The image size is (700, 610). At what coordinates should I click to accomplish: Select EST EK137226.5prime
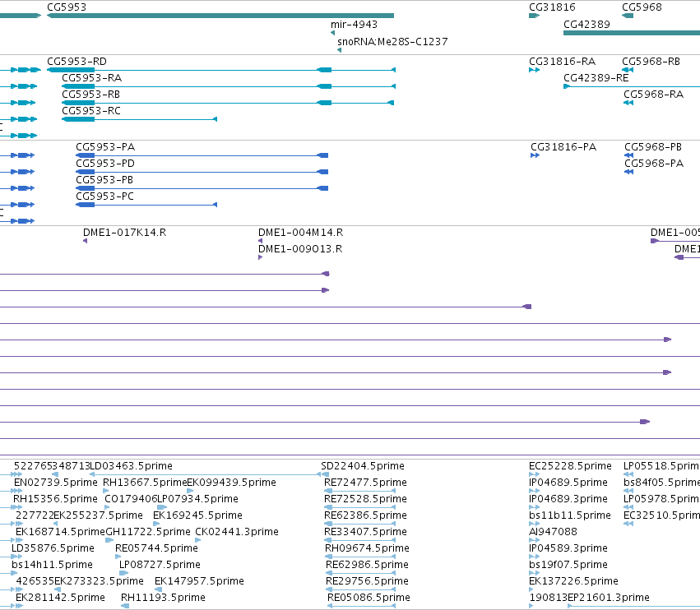click(573, 581)
